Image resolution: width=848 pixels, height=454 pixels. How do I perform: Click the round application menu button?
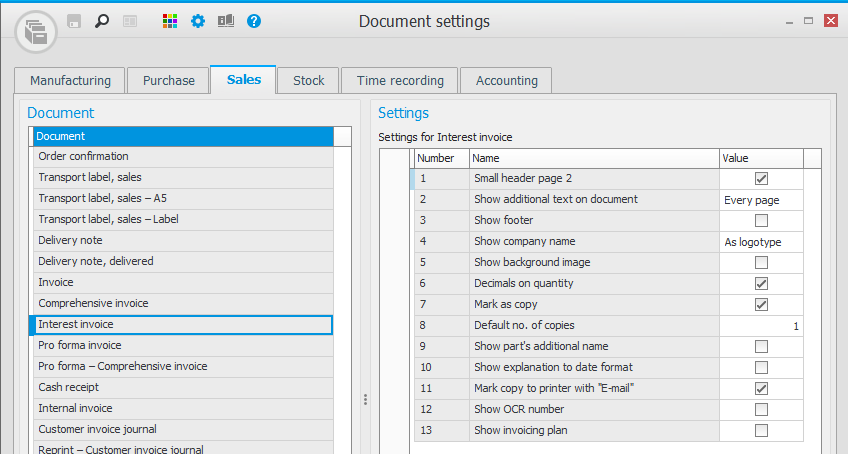click(x=36, y=32)
